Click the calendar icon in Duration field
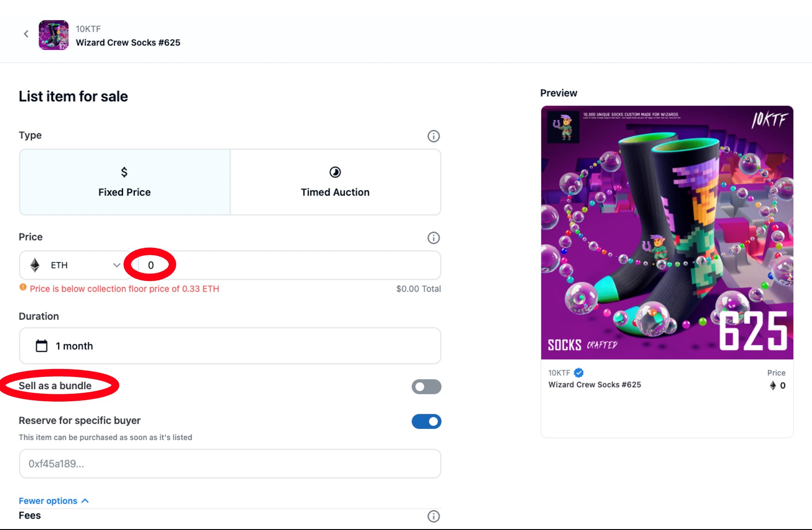812x530 pixels. pyautogui.click(x=41, y=346)
